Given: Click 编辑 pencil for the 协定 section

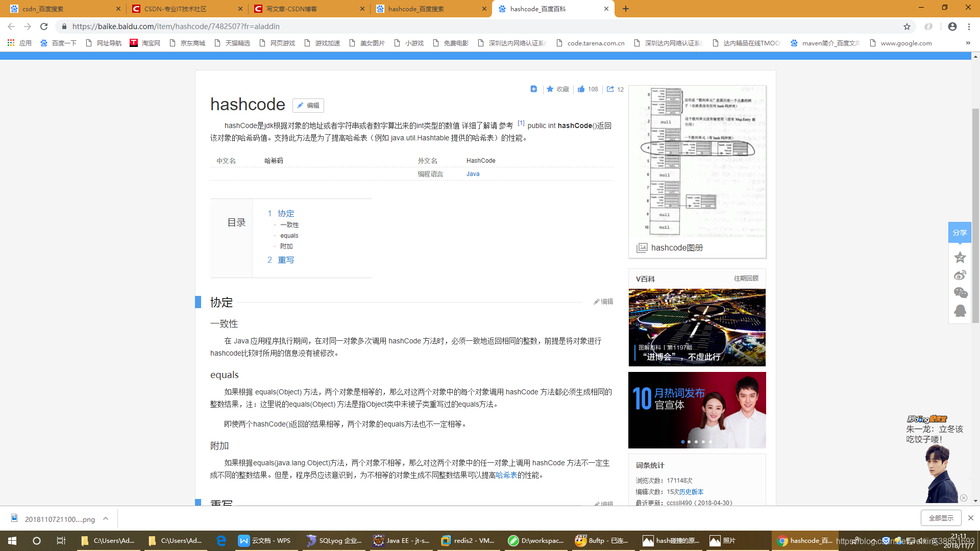Looking at the screenshot, I should (603, 302).
